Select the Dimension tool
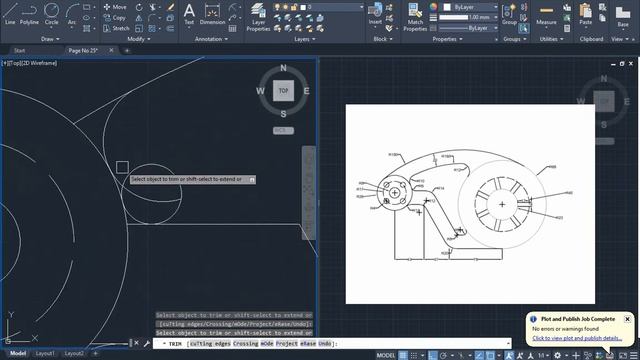This screenshot has width=640, height=360. pos(212,14)
